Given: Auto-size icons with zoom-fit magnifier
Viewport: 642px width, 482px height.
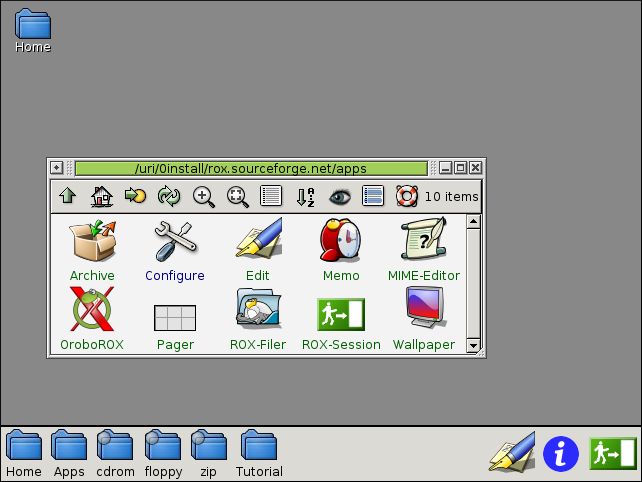Looking at the screenshot, I should pos(237,197).
